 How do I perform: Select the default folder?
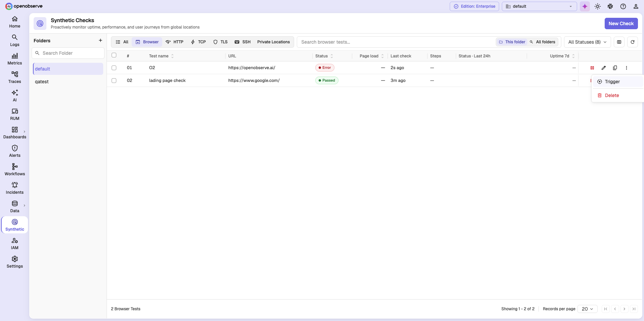coord(68,69)
